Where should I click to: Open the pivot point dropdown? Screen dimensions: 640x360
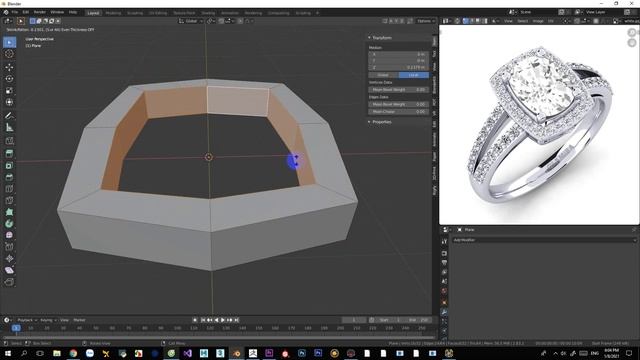click(211, 21)
